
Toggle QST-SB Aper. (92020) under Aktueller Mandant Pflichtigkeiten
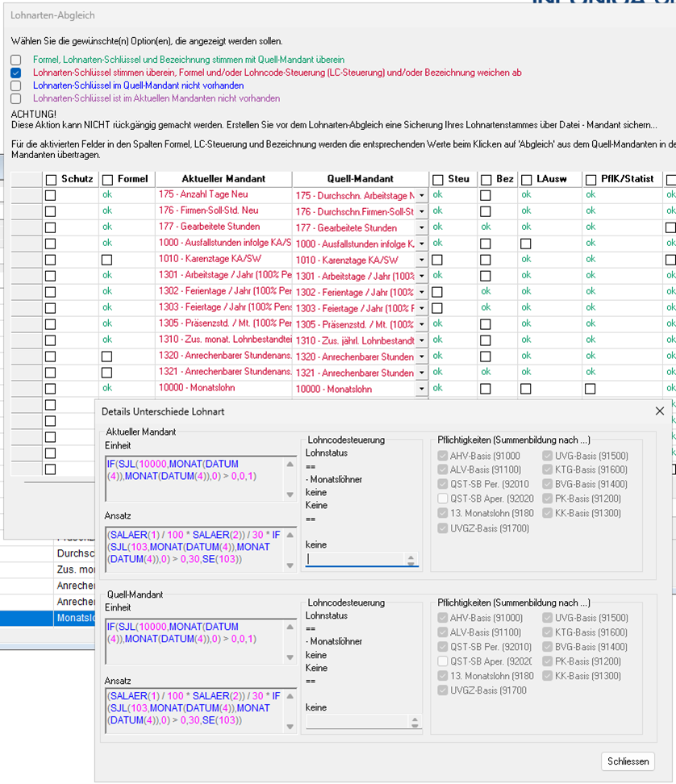443,498
